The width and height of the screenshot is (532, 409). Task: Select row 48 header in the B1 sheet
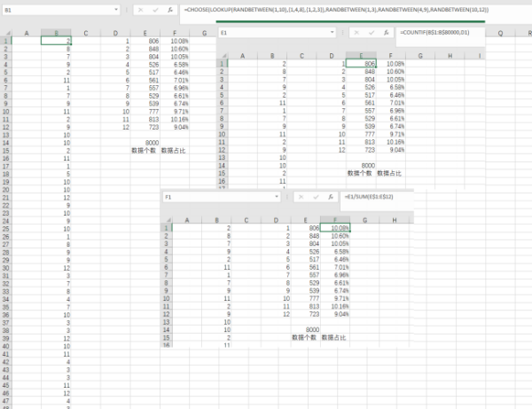tap(6, 407)
